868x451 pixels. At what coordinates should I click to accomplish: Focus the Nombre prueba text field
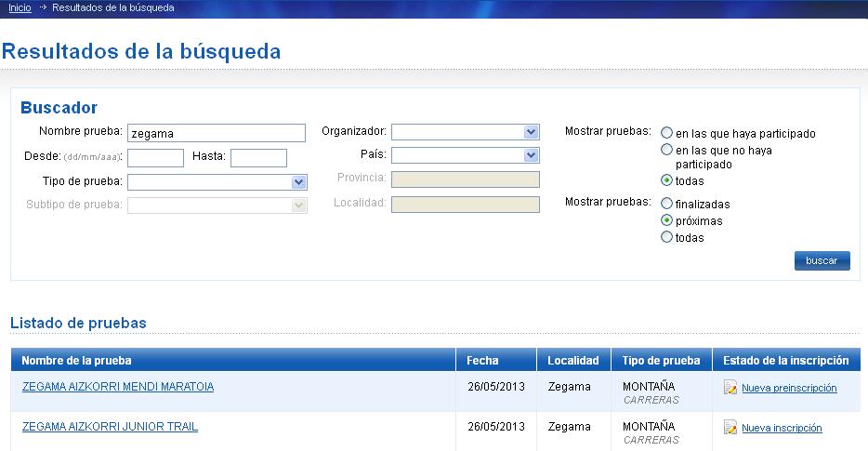point(216,133)
